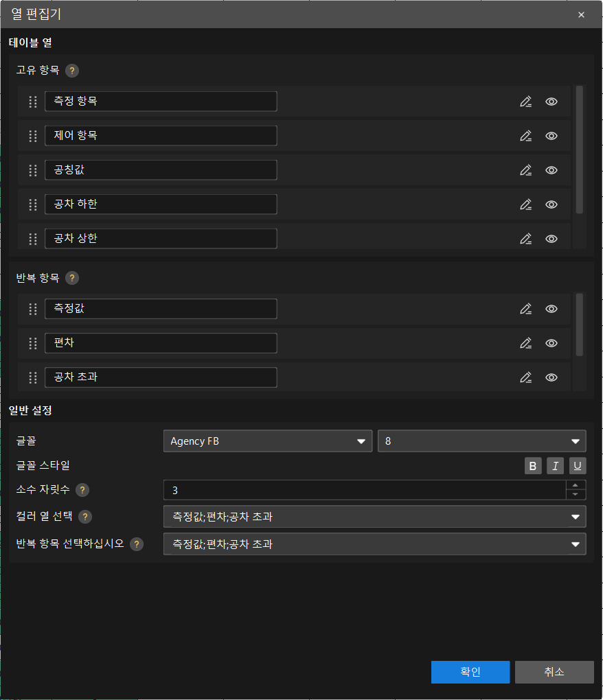The width and height of the screenshot is (603, 700).
Task: Click the 확인 button
Action: tap(470, 672)
